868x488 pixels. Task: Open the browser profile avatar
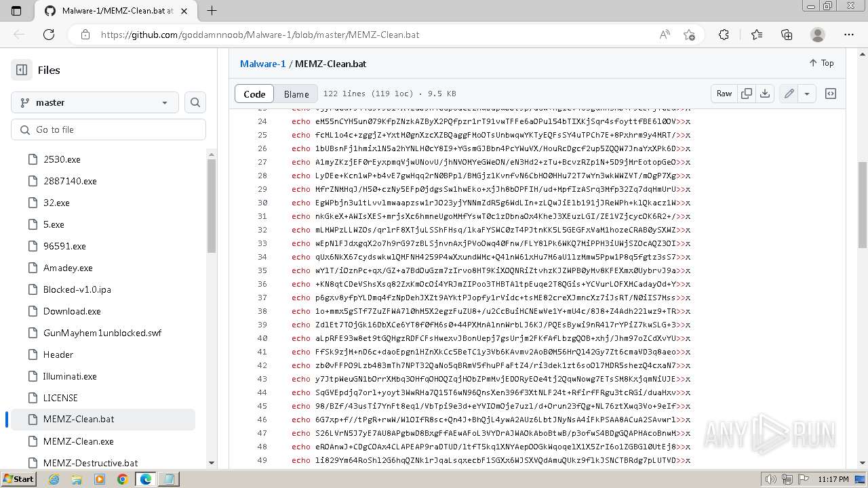click(818, 35)
